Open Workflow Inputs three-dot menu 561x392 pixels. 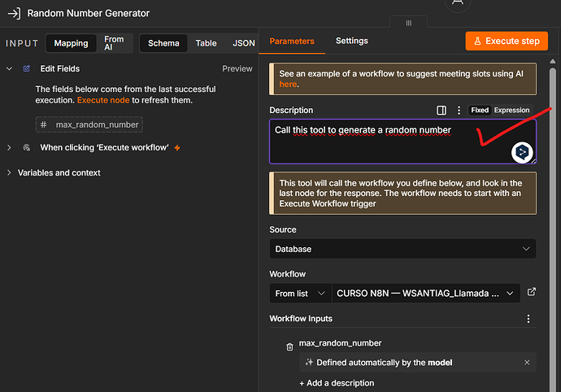click(528, 319)
